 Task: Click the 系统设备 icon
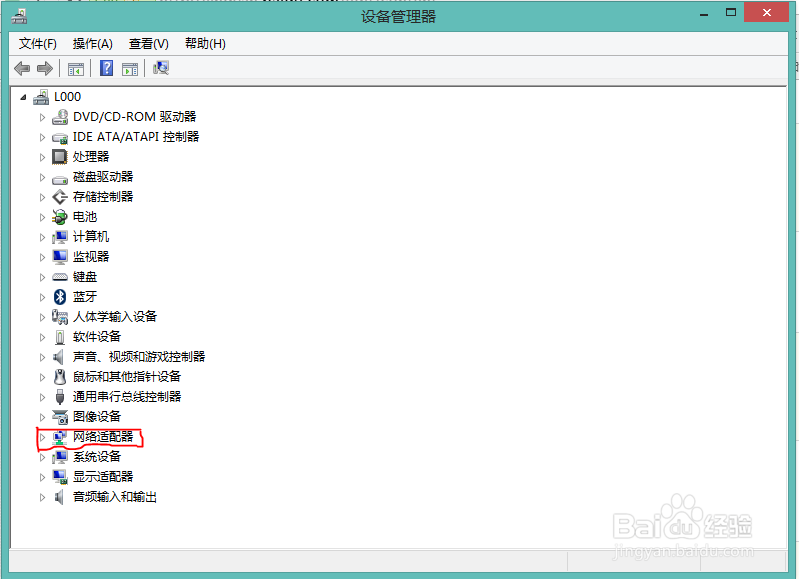click(x=60, y=457)
